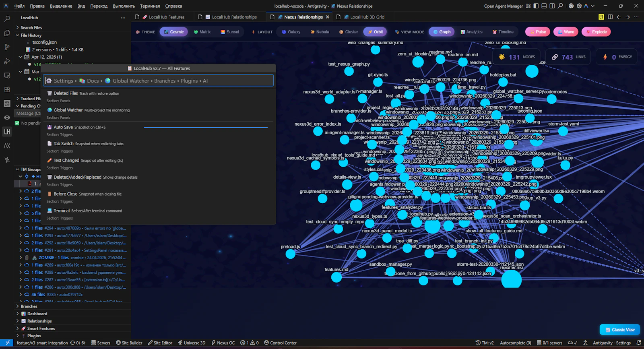Click Open Agent Manager
The height and width of the screenshot is (349, 644).
tap(504, 6)
